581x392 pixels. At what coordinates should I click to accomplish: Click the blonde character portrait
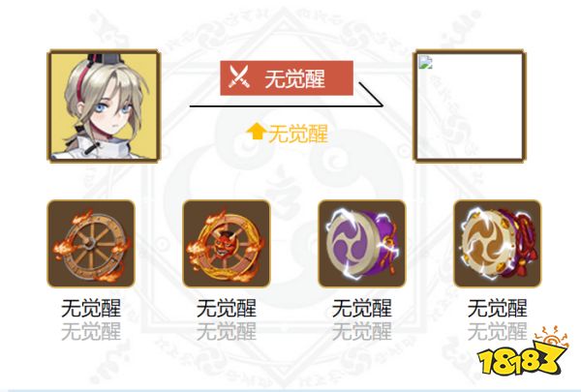pos(104,106)
